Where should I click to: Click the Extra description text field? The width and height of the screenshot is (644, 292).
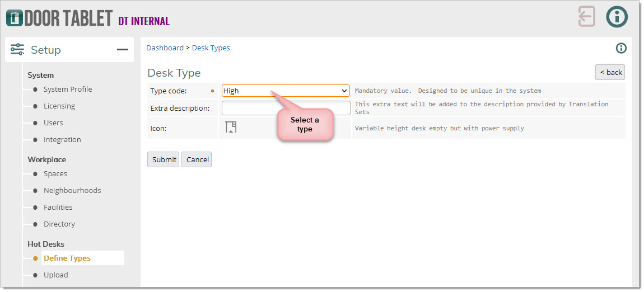coord(286,107)
